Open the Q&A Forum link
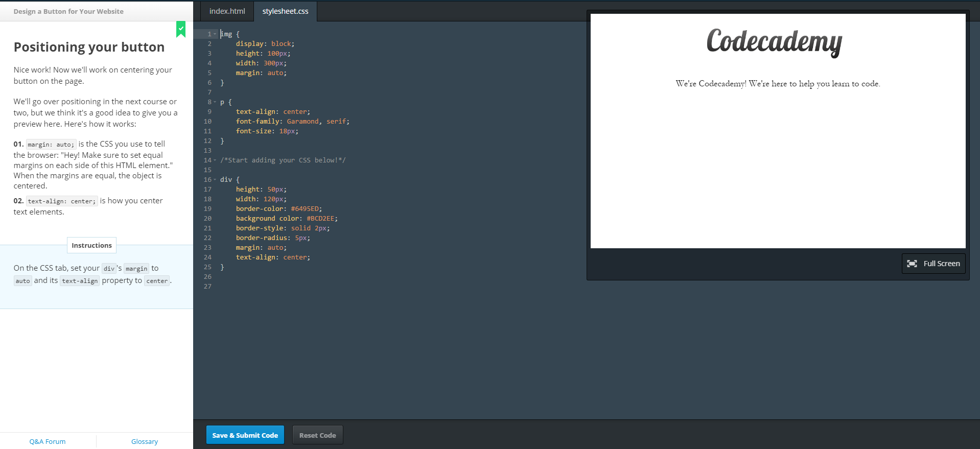The image size is (980, 449). coord(48,441)
